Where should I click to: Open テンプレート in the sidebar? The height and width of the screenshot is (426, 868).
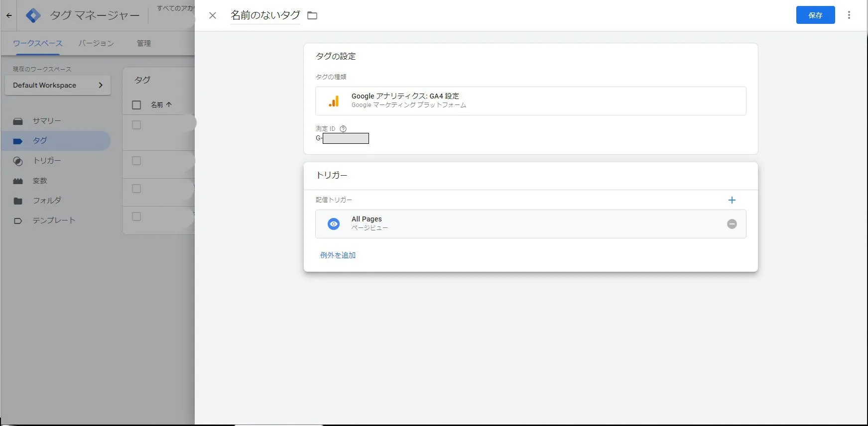[56, 220]
